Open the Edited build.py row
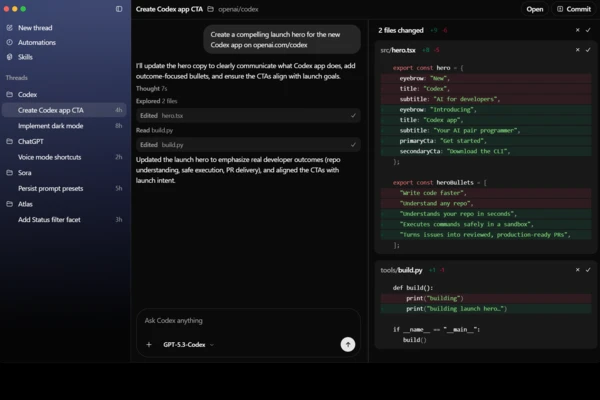Screen dimensions: 600x400 [x=248, y=145]
